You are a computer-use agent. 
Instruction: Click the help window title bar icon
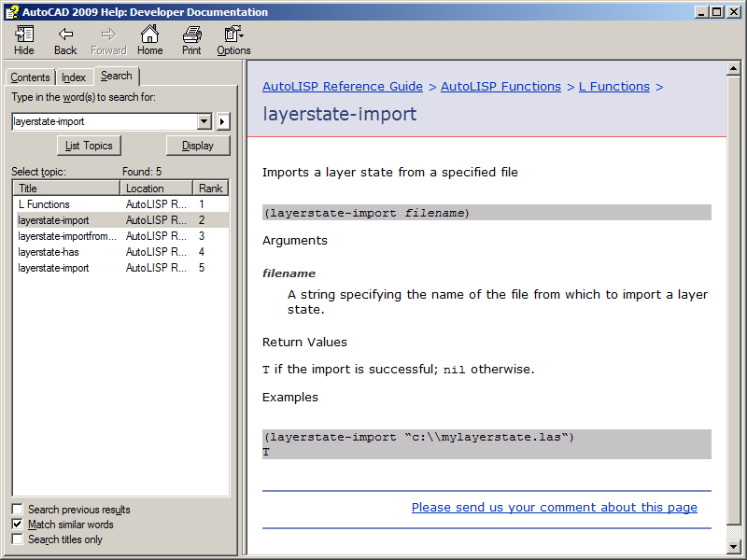[12, 12]
